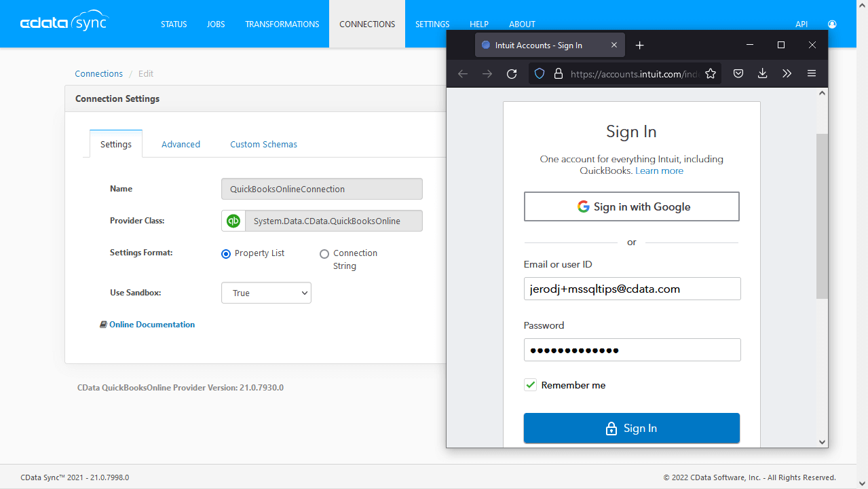
Task: Open the Custom Schemas tab
Action: 263,144
